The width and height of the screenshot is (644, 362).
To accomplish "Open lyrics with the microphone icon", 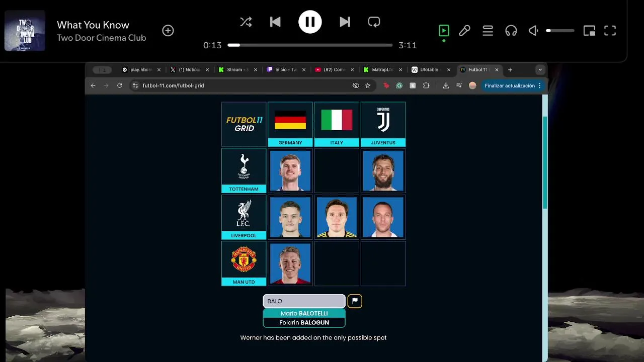I will click(x=464, y=31).
